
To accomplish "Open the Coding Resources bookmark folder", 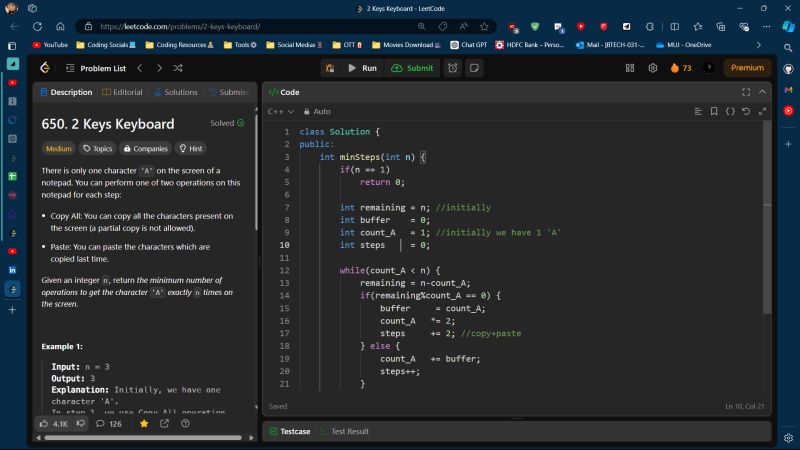I will point(180,45).
